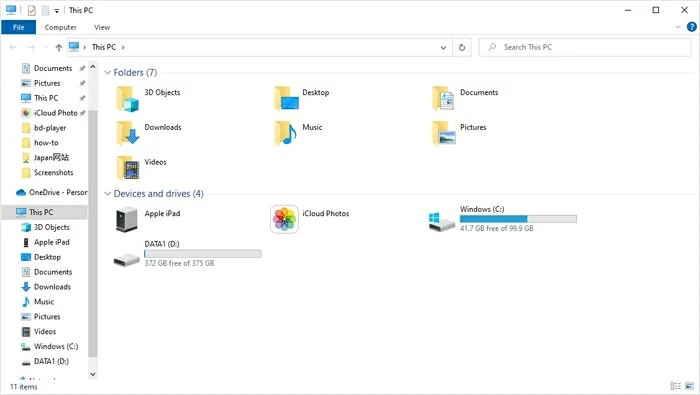Click the navigation pane scrollbar thumb

tap(93, 233)
